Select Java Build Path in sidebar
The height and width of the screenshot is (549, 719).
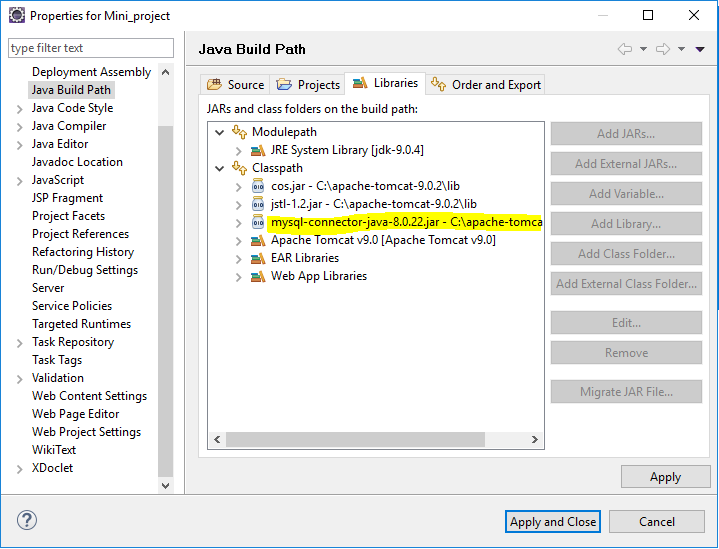coord(71,90)
